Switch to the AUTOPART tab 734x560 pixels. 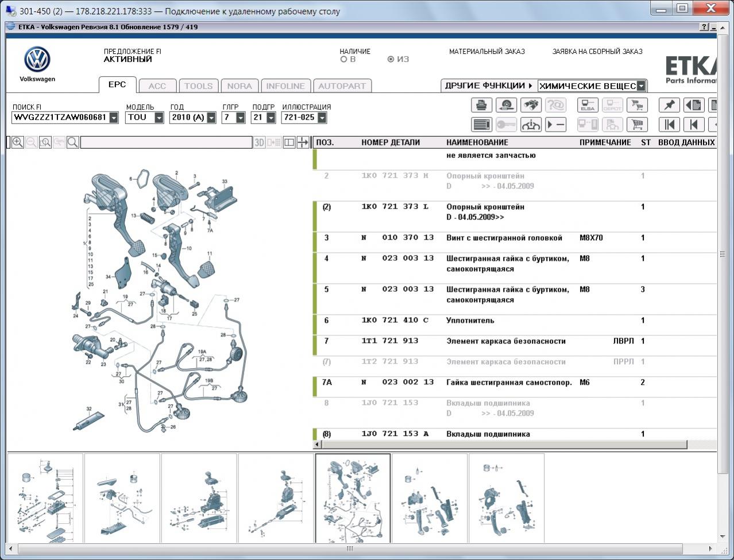pos(342,86)
